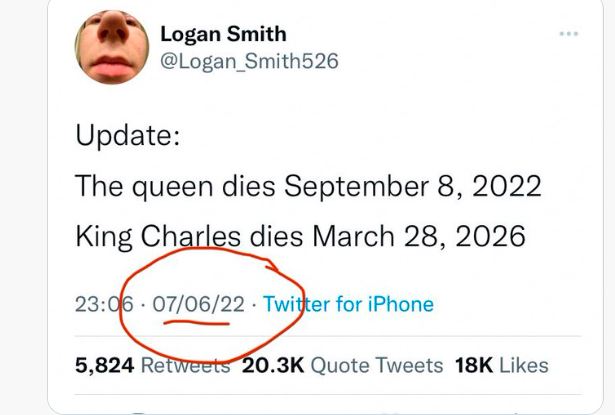Click the "September 8, 2022" text

point(413,186)
